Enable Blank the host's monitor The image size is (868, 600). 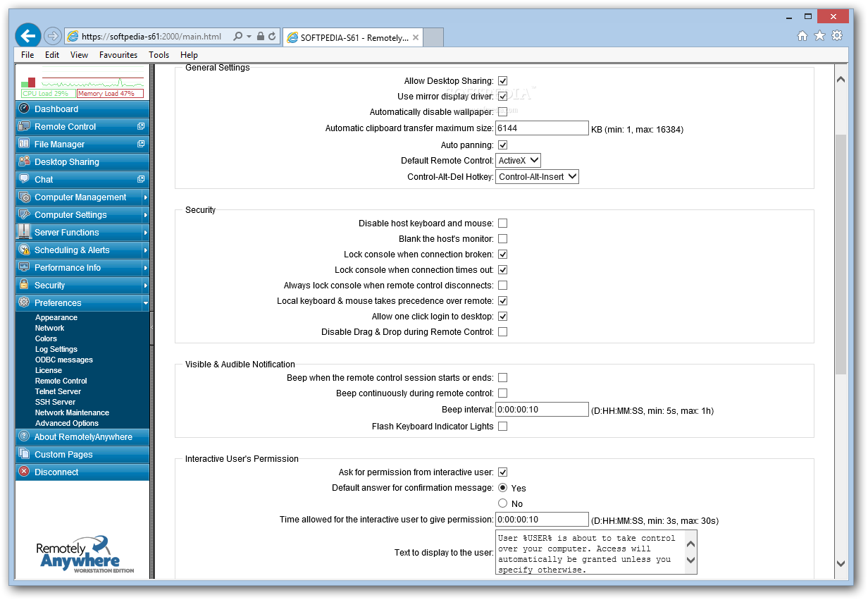[502, 239]
